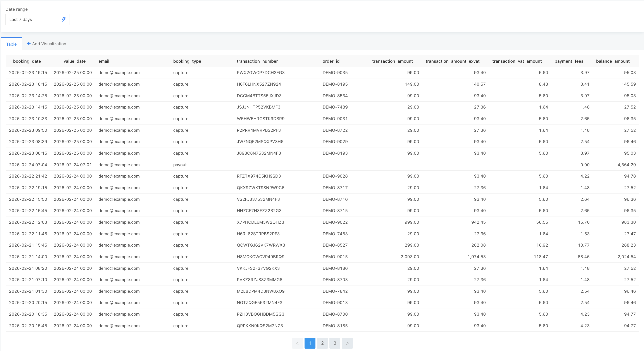Click the lightning bolt quick-range icon

coord(64,19)
